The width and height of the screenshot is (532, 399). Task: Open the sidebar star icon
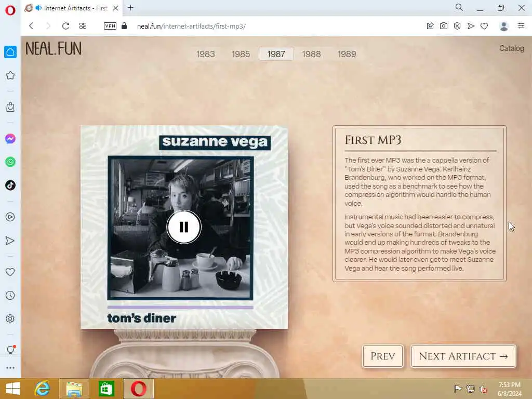[10, 75]
